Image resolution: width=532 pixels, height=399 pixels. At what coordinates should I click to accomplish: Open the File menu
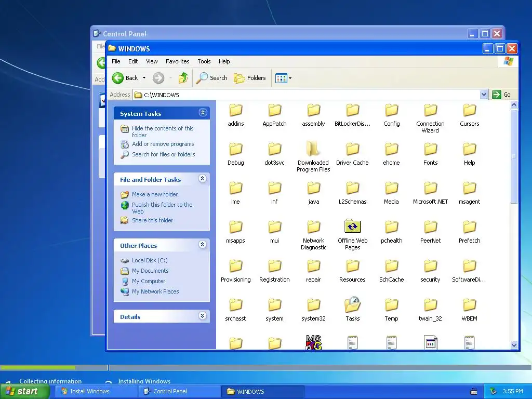(x=116, y=61)
